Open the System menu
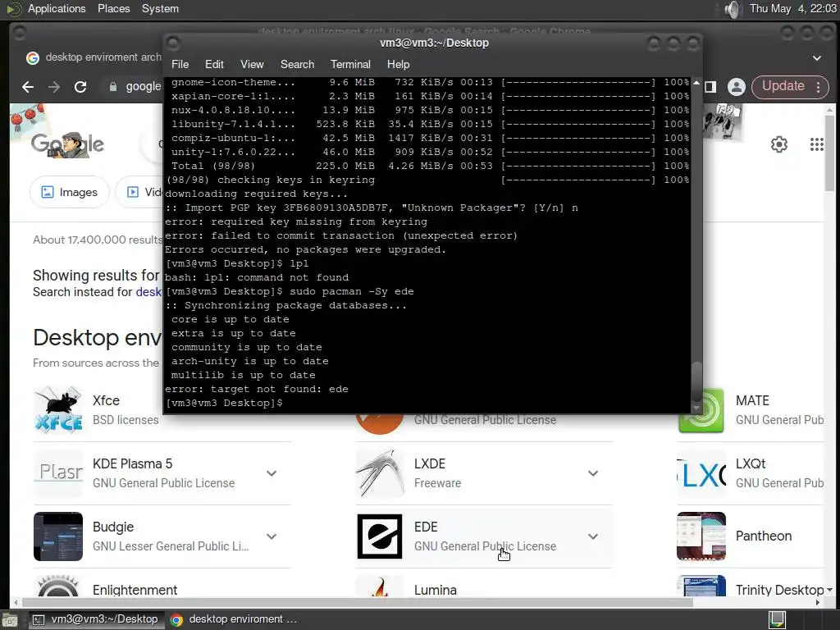The image size is (840, 630). point(160,8)
